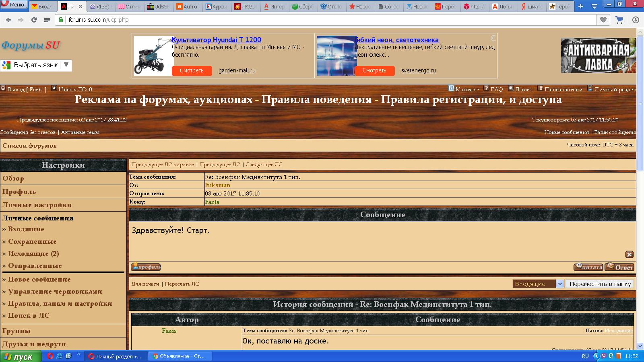The width and height of the screenshot is (644, 362).
Task: Open the shopping cart icon in browser toolbar
Action: (x=619, y=20)
